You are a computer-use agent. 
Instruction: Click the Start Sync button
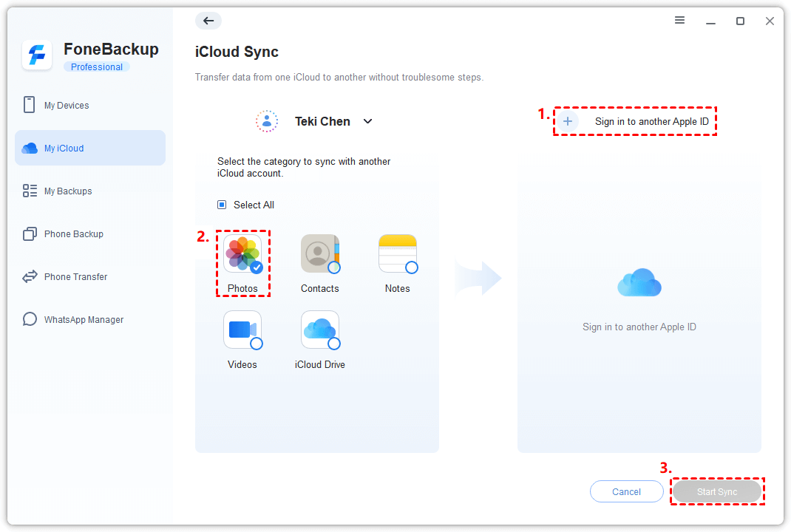[717, 491]
